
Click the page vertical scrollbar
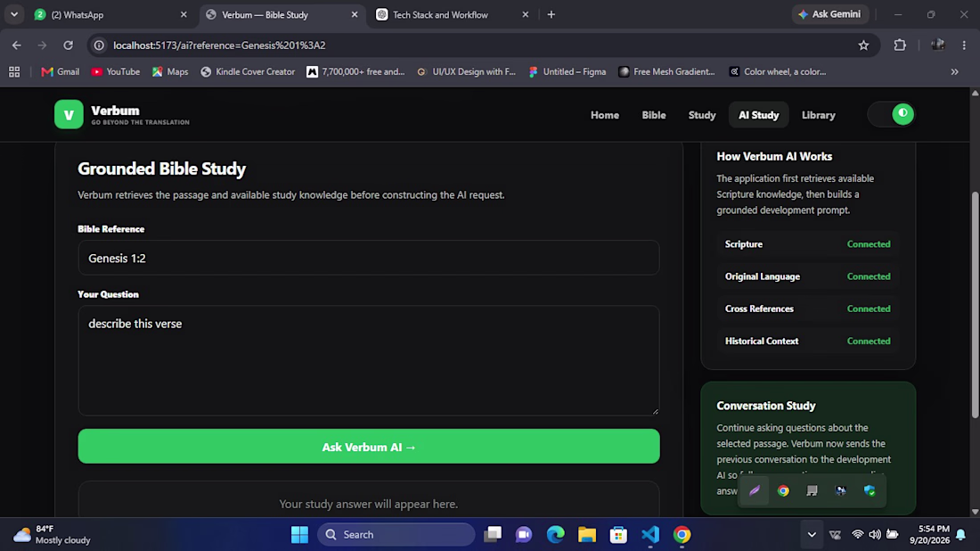975,303
